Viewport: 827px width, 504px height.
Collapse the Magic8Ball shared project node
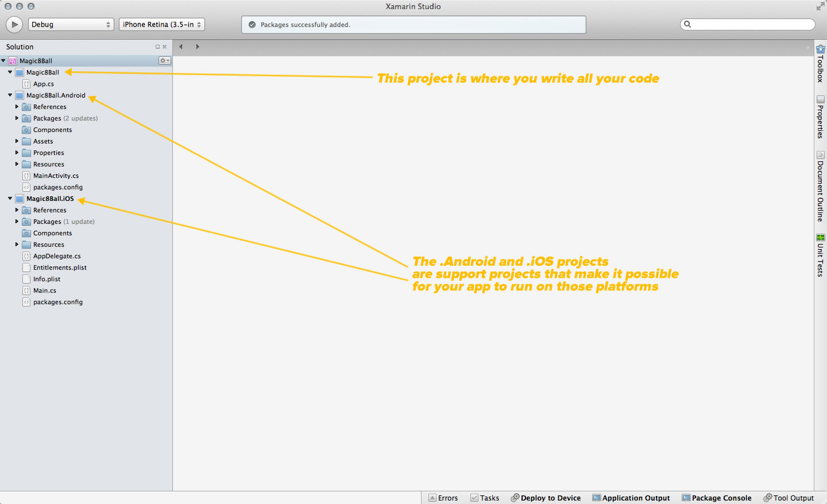[10, 72]
